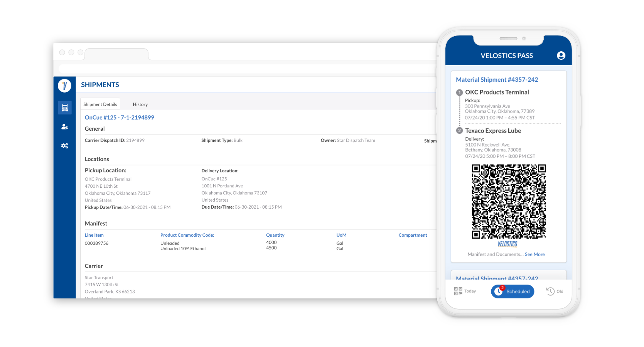Screen dimensions: 644x347
Task: Click the Velostics logo in sidebar
Action: coord(64,85)
